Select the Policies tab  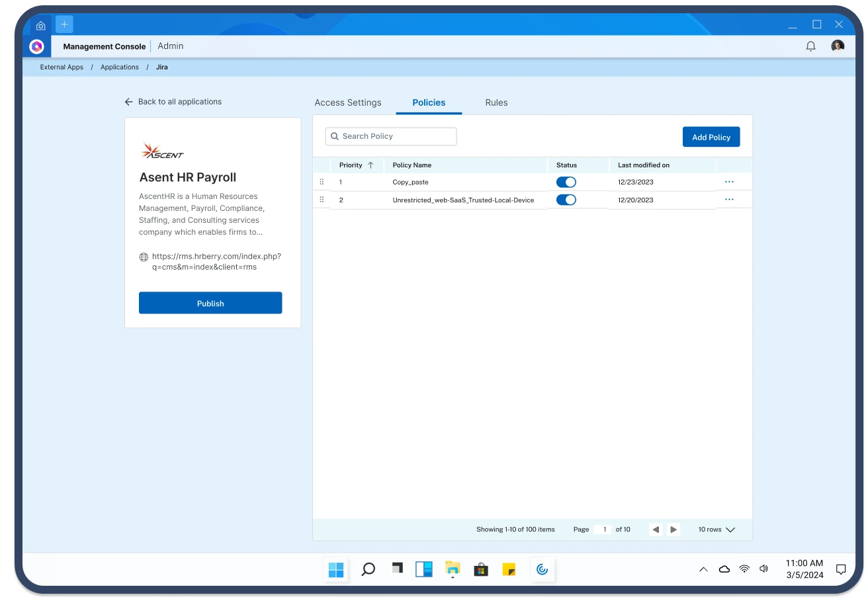coord(429,102)
